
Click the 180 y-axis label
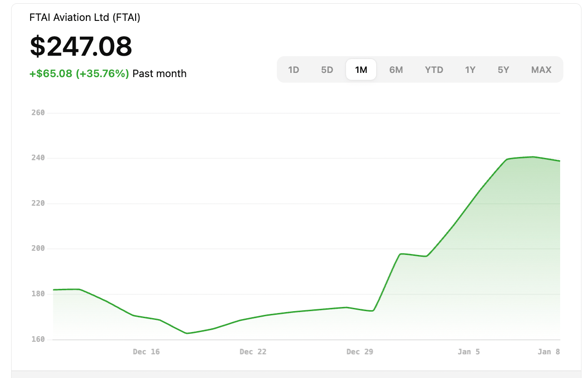pos(39,294)
